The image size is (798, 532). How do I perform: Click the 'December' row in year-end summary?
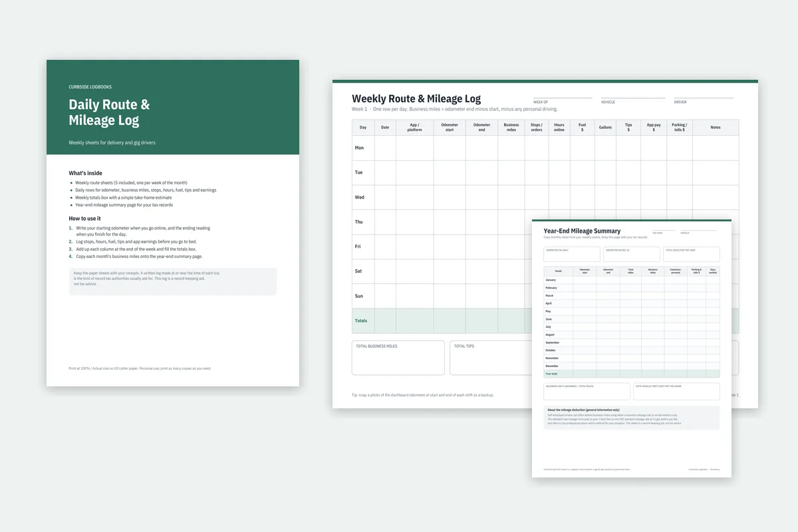click(x=632, y=366)
